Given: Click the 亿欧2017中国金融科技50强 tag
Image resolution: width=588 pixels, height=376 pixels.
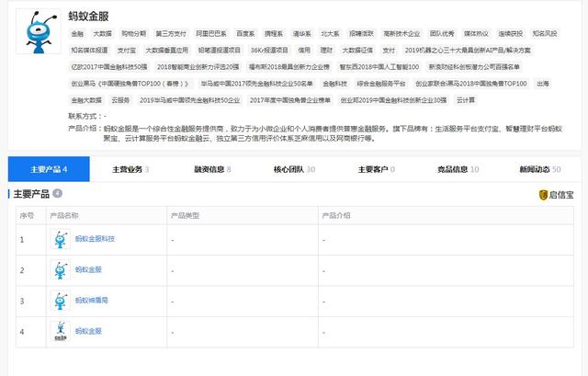Looking at the screenshot, I should [x=109, y=67].
